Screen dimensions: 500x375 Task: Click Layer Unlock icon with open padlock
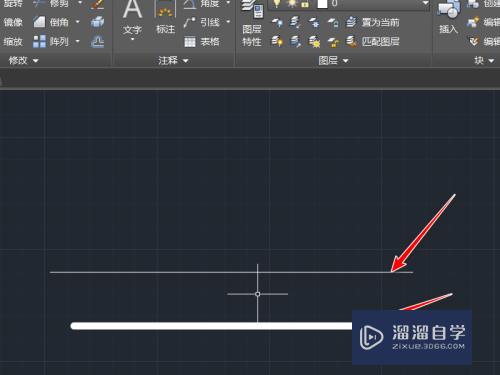click(x=333, y=42)
